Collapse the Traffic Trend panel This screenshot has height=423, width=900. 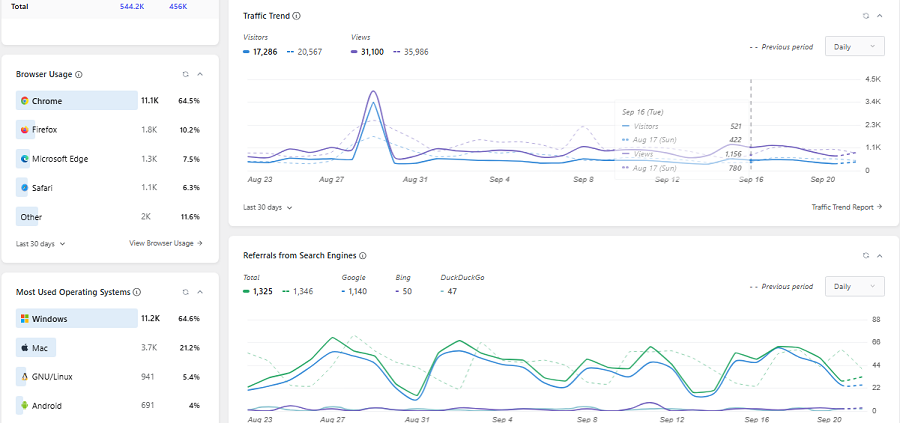point(879,16)
